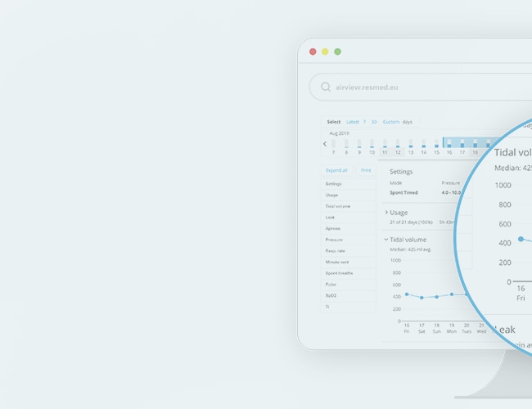Viewport: 532px width, 409px height.
Task: Click the magnifier icon in the address bar
Action: [x=326, y=87]
